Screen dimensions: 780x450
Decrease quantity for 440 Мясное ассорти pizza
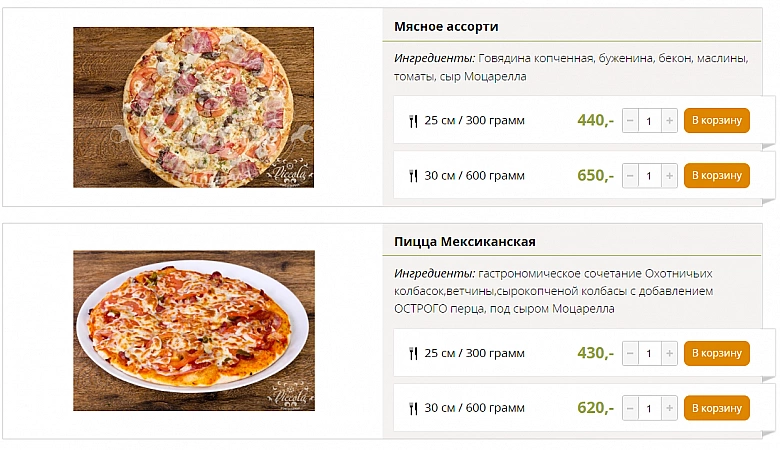630,121
